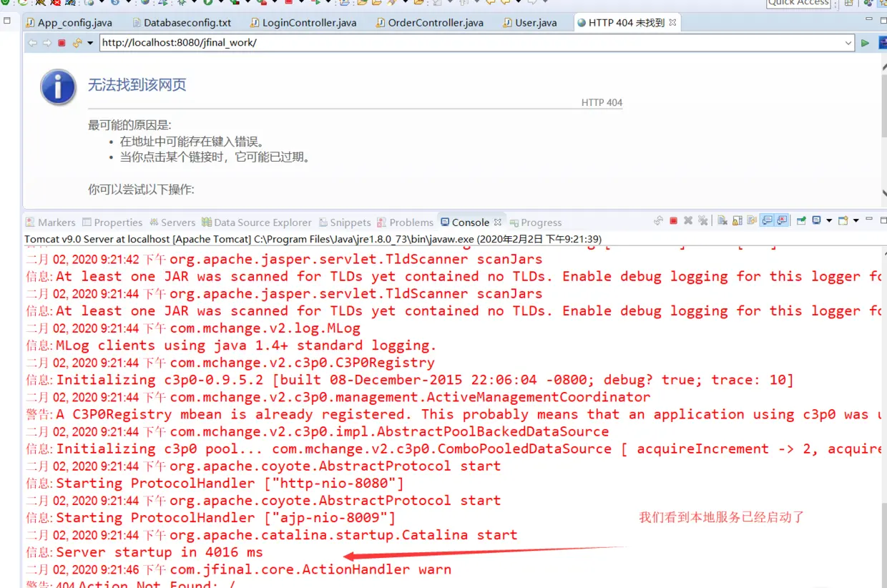
Task: Refresh the current web page
Action: (x=77, y=43)
